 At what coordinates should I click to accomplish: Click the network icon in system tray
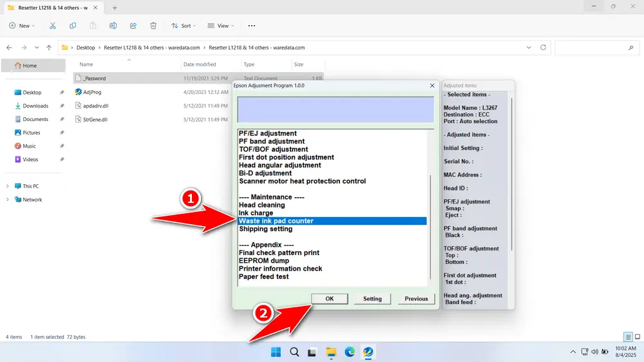585,352
